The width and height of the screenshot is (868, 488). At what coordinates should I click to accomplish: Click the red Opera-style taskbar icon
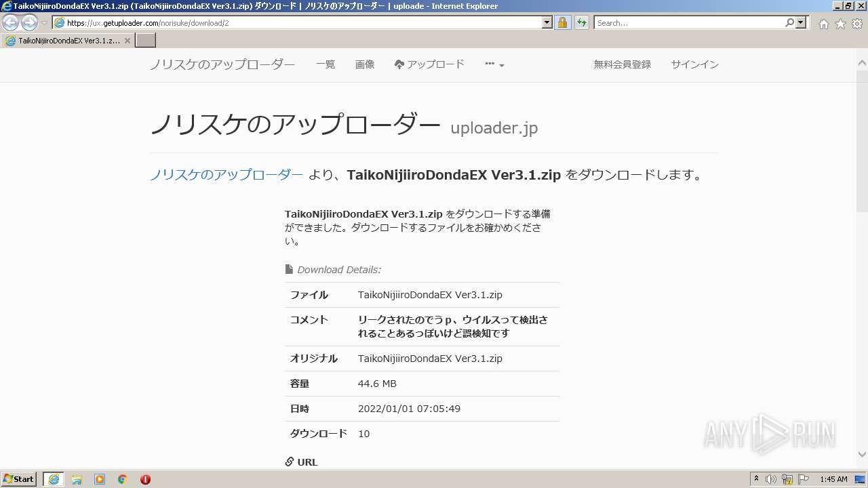[145, 479]
